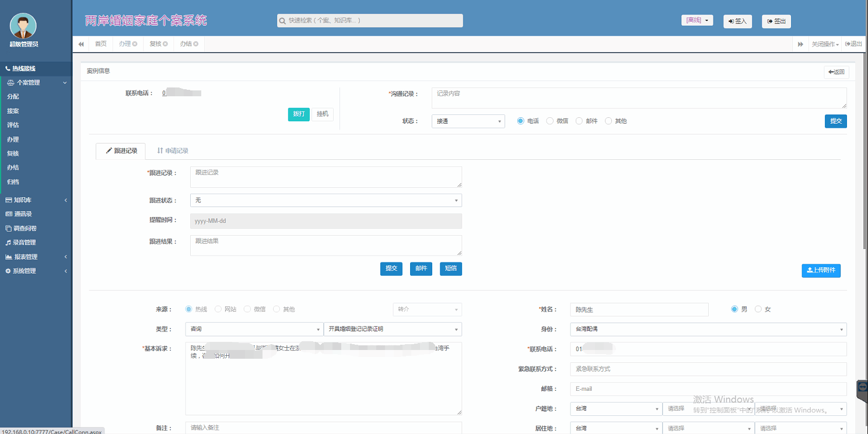This screenshot has height=434, width=868.
Task: Click the 拨打 call button
Action: click(x=299, y=114)
